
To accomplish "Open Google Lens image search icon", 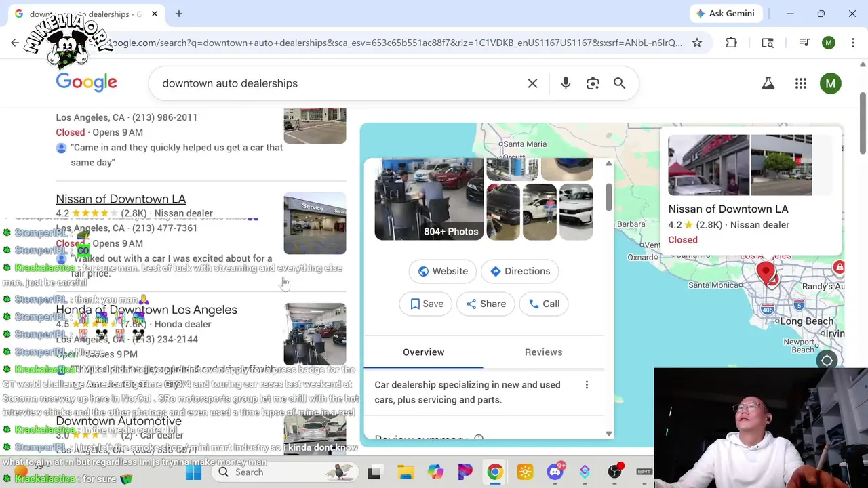I will pyautogui.click(x=593, y=83).
